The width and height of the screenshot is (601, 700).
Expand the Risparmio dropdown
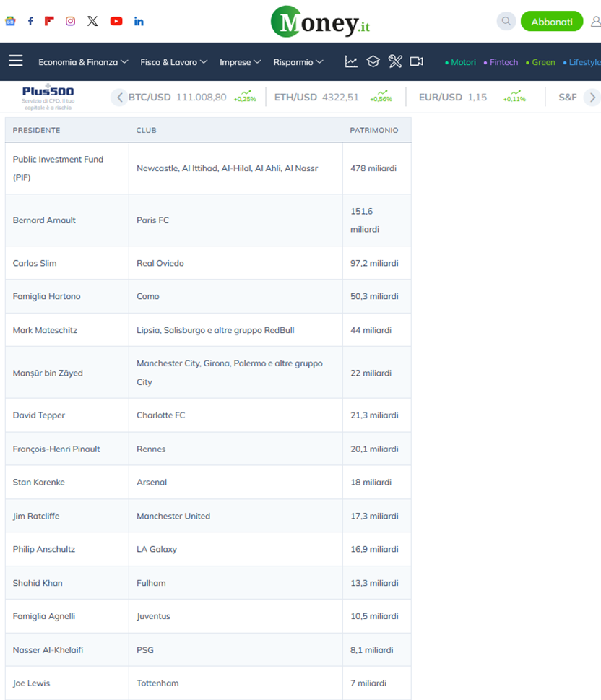pyautogui.click(x=298, y=62)
